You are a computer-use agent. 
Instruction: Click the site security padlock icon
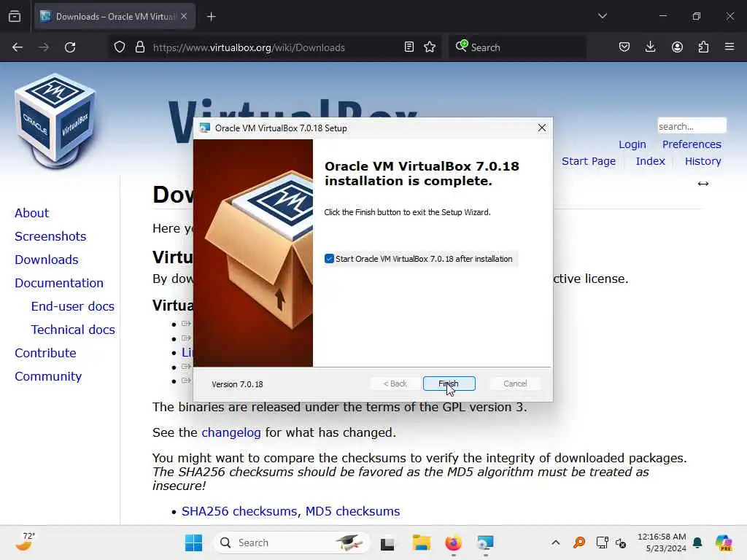(x=140, y=47)
